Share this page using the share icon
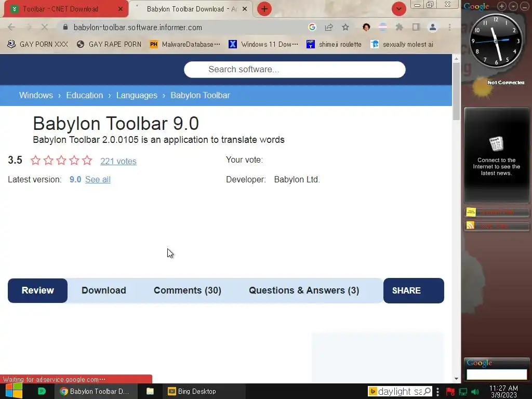This screenshot has width=532, height=399. (329, 27)
